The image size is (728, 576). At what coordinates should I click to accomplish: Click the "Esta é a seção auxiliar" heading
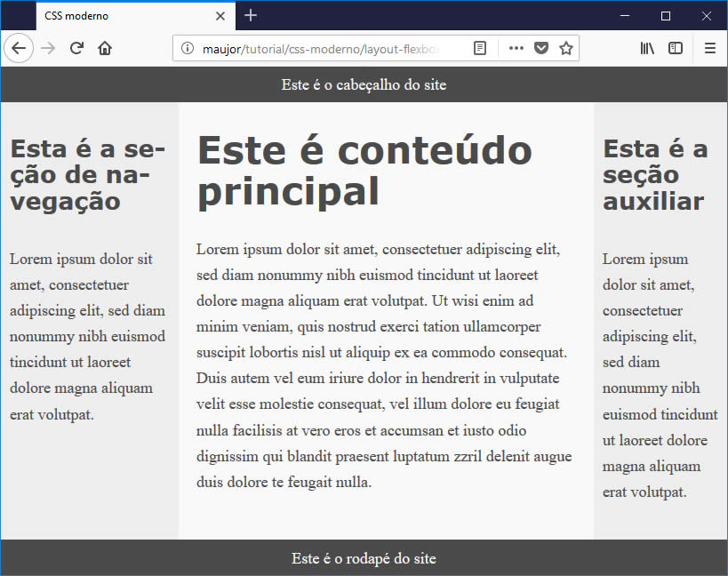point(655,174)
